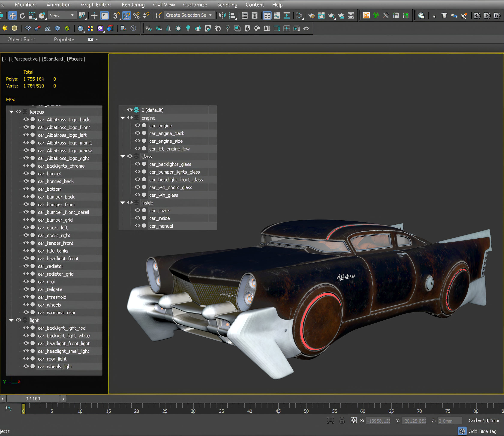The image size is (504, 436).
Task: Switch to the Object Paint tab
Action: 21,39
